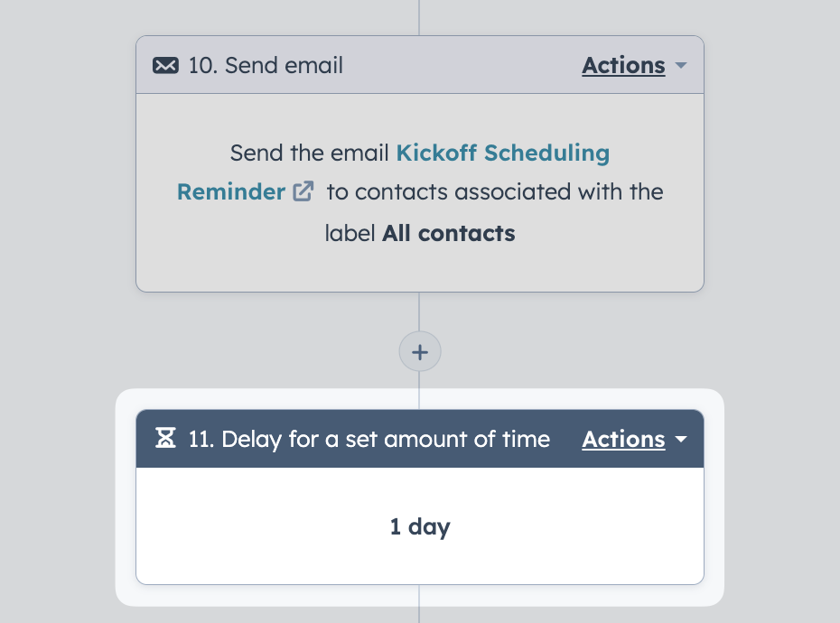
Task: Click the '1 day' delay value
Action: click(420, 526)
